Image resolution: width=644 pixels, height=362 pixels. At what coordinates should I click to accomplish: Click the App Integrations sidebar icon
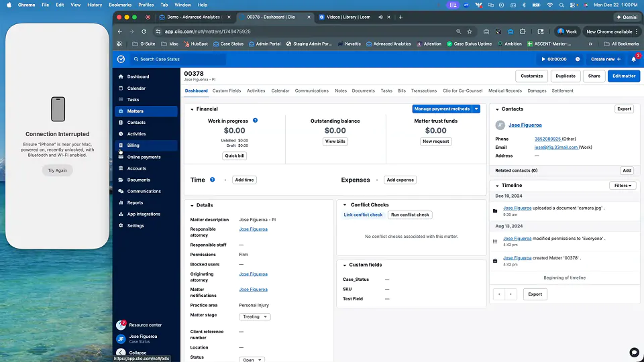coord(121,214)
